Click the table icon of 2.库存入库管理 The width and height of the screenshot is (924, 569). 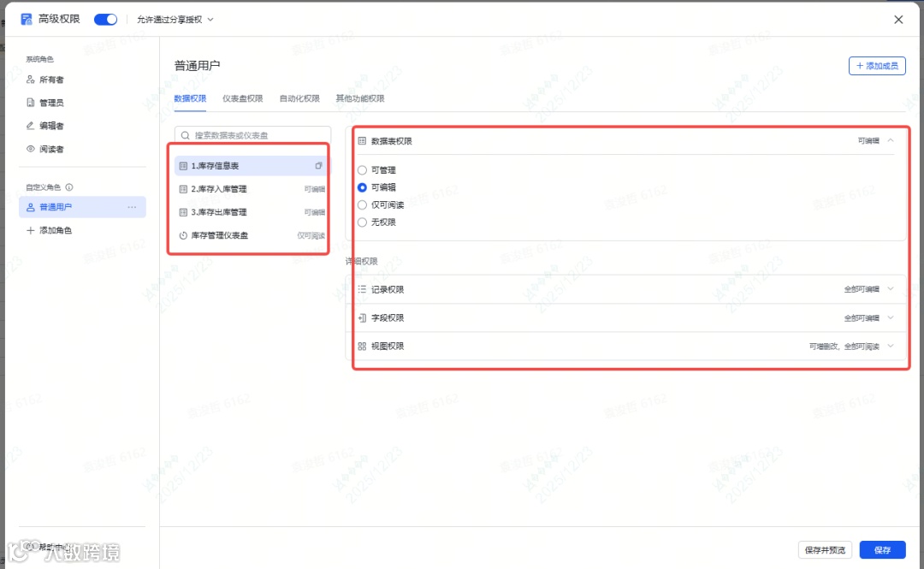click(183, 189)
